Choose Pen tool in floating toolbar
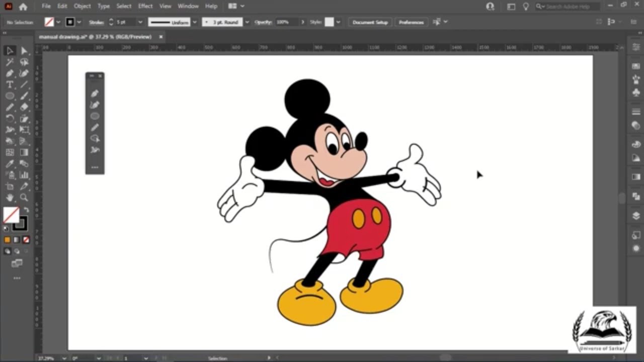The image size is (644, 362). (x=95, y=94)
